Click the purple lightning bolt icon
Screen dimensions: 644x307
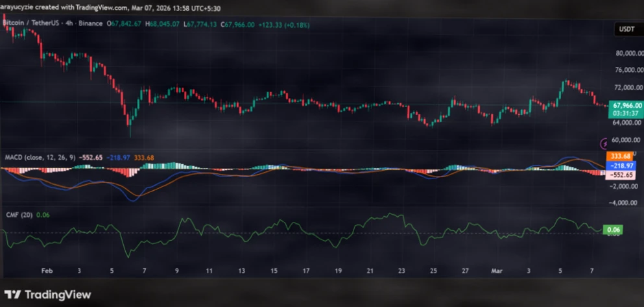point(605,142)
